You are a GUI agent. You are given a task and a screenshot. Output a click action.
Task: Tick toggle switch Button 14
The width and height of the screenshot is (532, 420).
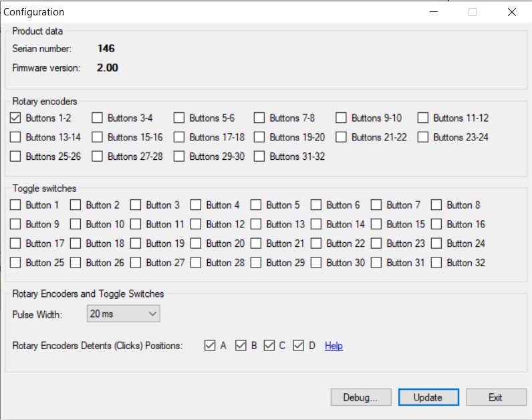(x=316, y=225)
